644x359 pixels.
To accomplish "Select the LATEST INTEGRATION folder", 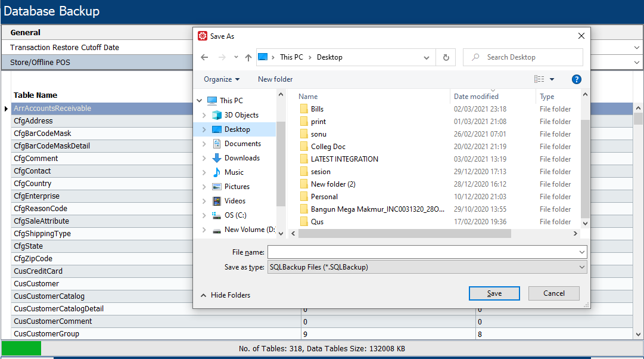I will [344, 159].
